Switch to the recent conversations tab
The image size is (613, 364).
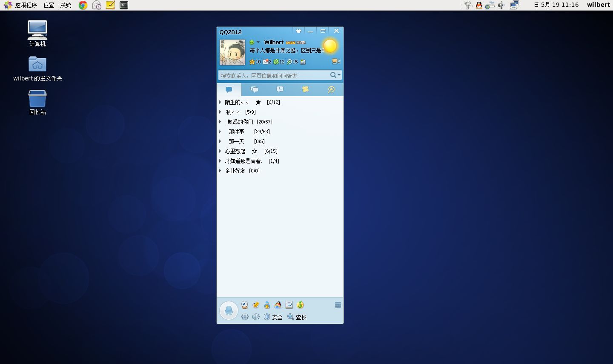[280, 89]
